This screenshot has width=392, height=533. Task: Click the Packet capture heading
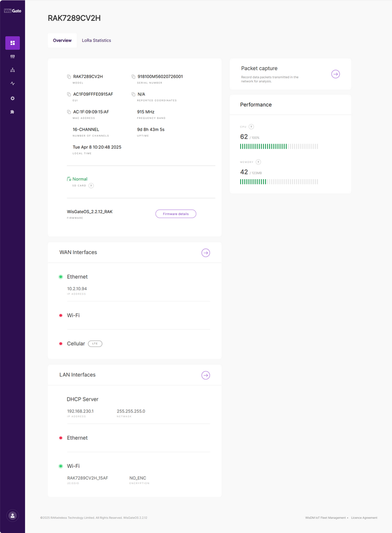(x=259, y=68)
